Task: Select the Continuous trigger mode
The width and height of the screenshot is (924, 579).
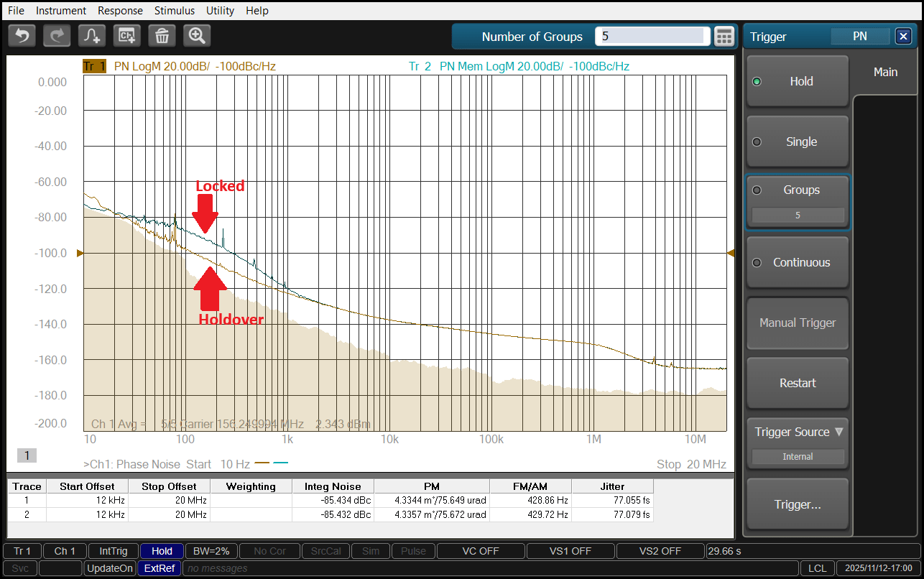Action: (x=798, y=262)
